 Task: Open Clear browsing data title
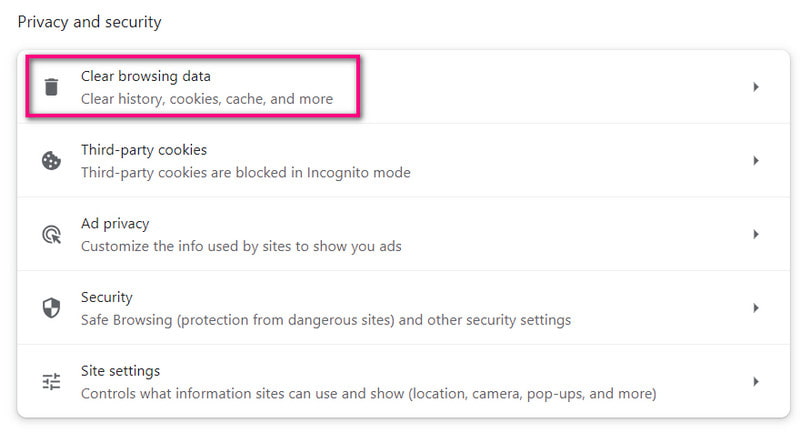pyautogui.click(x=146, y=76)
